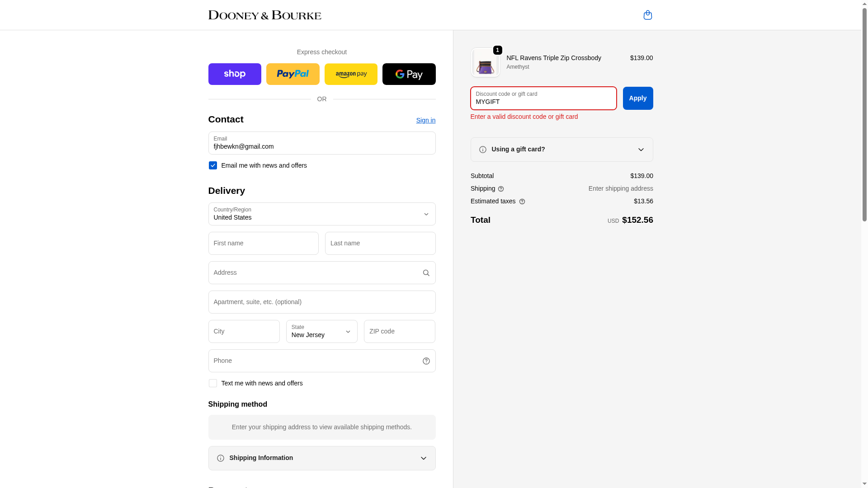Image resolution: width=868 pixels, height=488 pixels.
Task: Click the Enter shipping address text
Action: [x=621, y=188]
